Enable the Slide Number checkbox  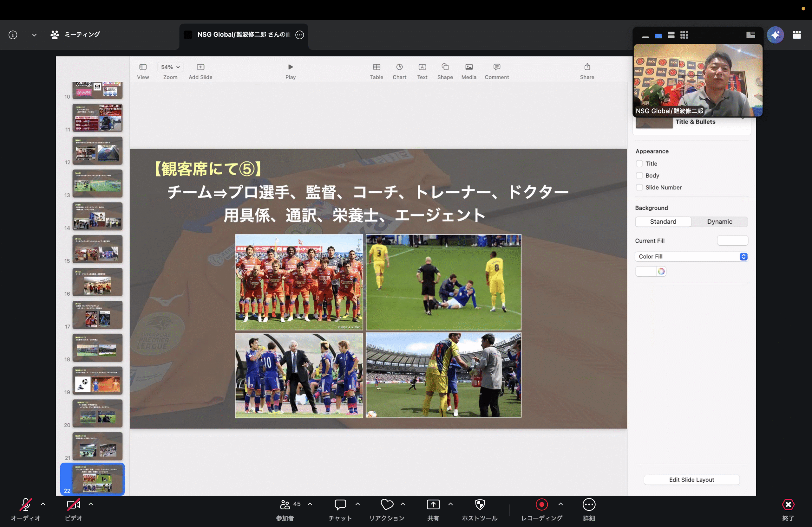[639, 188]
